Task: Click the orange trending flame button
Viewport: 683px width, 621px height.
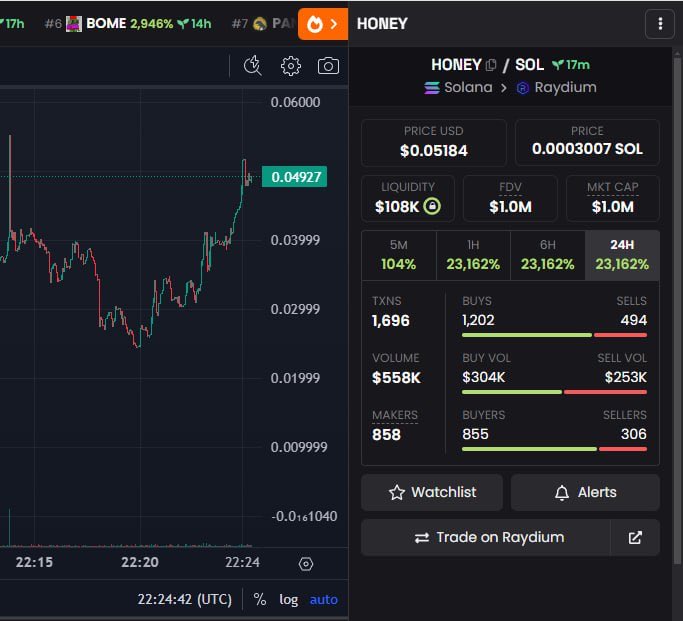Action: 323,24
